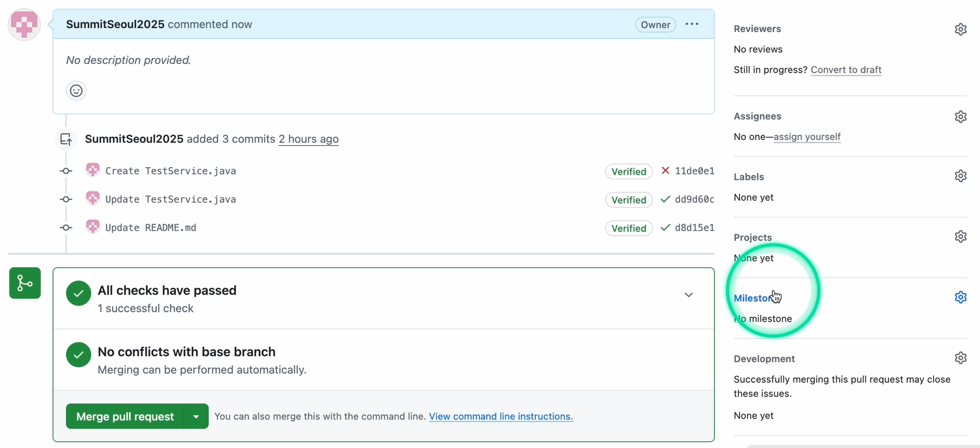Expand the All checks have passed section
The width and height of the screenshot is (980, 448).
(688, 295)
